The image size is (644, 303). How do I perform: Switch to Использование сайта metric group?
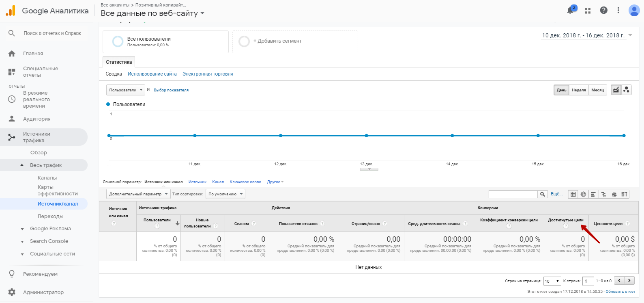152,74
